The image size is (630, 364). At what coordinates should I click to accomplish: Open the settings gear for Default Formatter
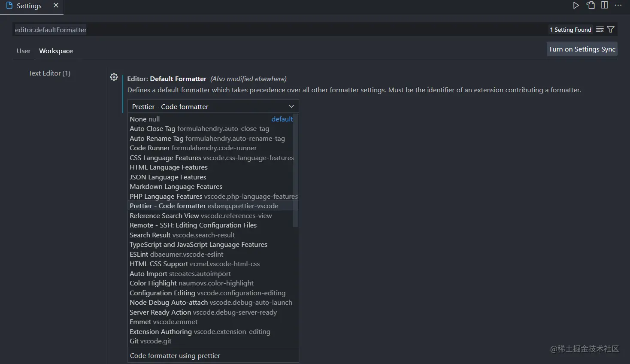click(114, 77)
